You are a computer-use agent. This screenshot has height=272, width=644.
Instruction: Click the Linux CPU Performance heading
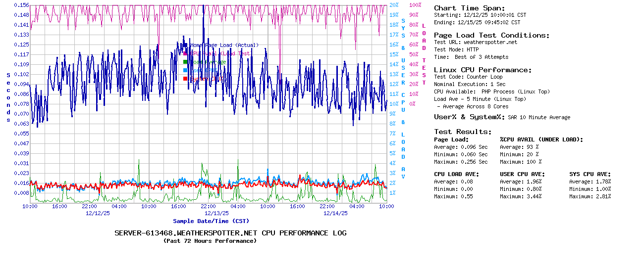coord(483,70)
